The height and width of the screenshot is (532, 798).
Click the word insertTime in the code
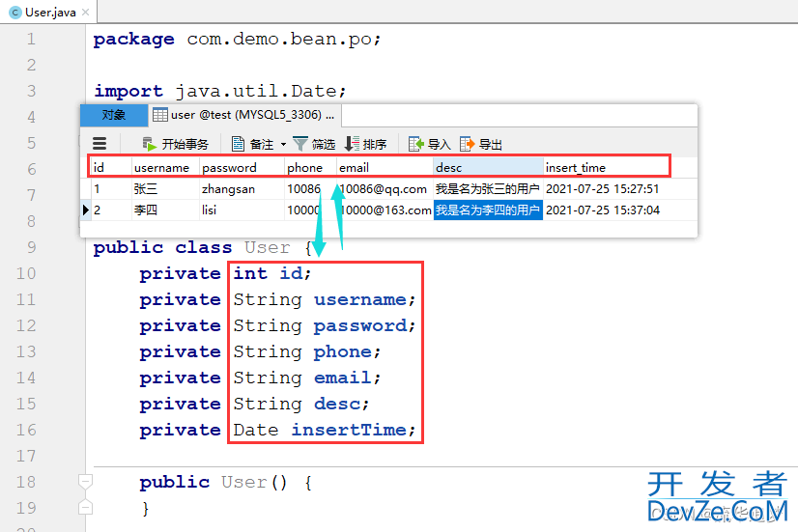349,430
